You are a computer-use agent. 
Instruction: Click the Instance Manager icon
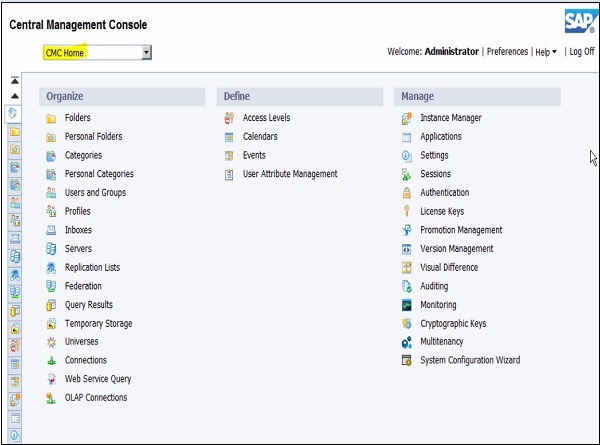tap(406, 118)
